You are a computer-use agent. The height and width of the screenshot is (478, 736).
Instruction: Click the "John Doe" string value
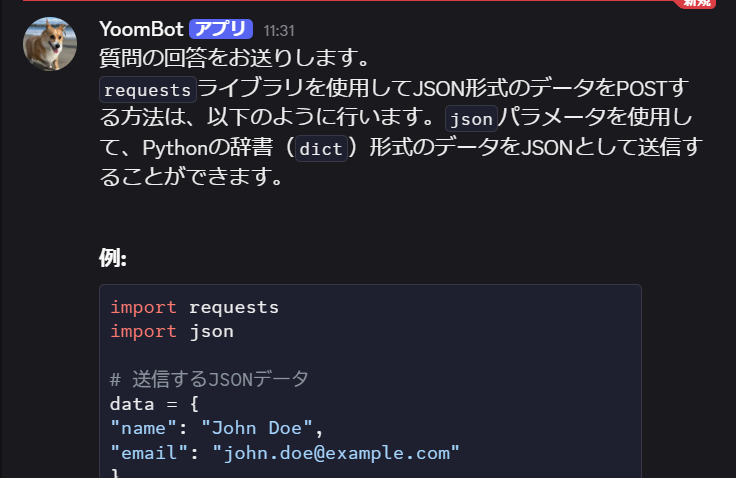pos(258,429)
